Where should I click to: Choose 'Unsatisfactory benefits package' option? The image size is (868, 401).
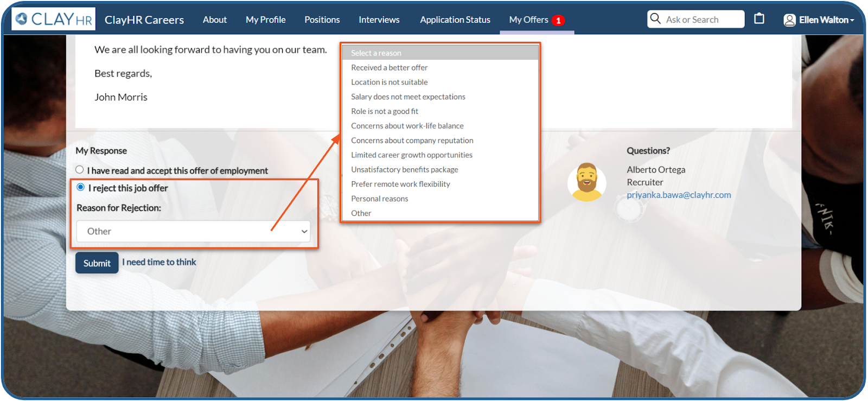(x=440, y=170)
